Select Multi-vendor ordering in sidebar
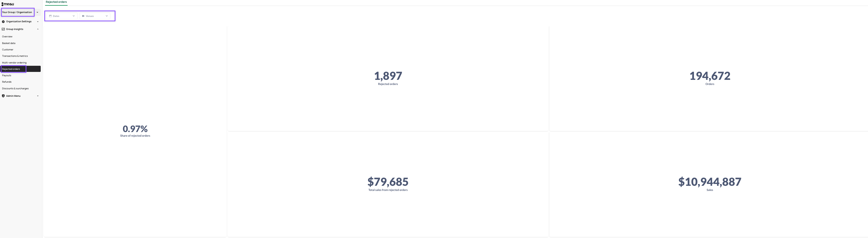Image resolution: width=868 pixels, height=238 pixels. 14,63
